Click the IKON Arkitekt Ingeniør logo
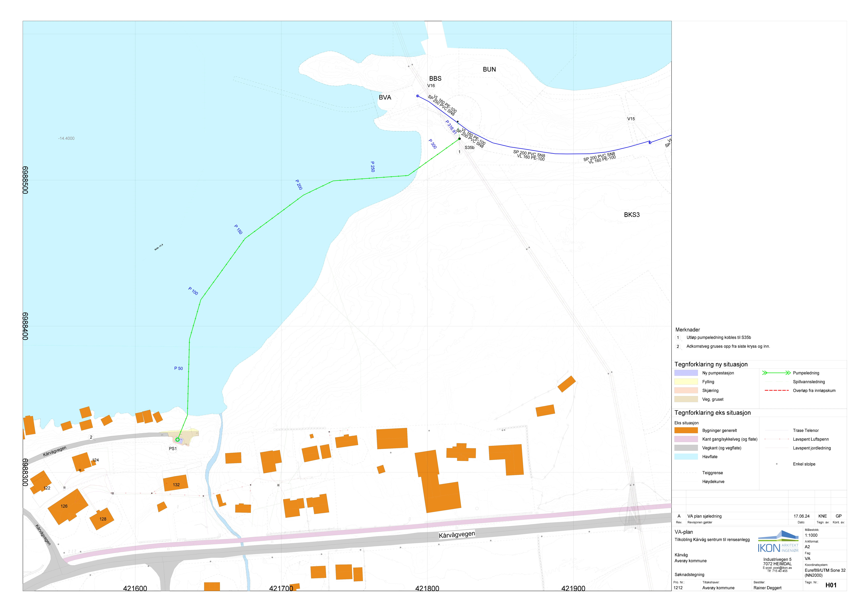This screenshot has height=614, width=868. [x=778, y=541]
